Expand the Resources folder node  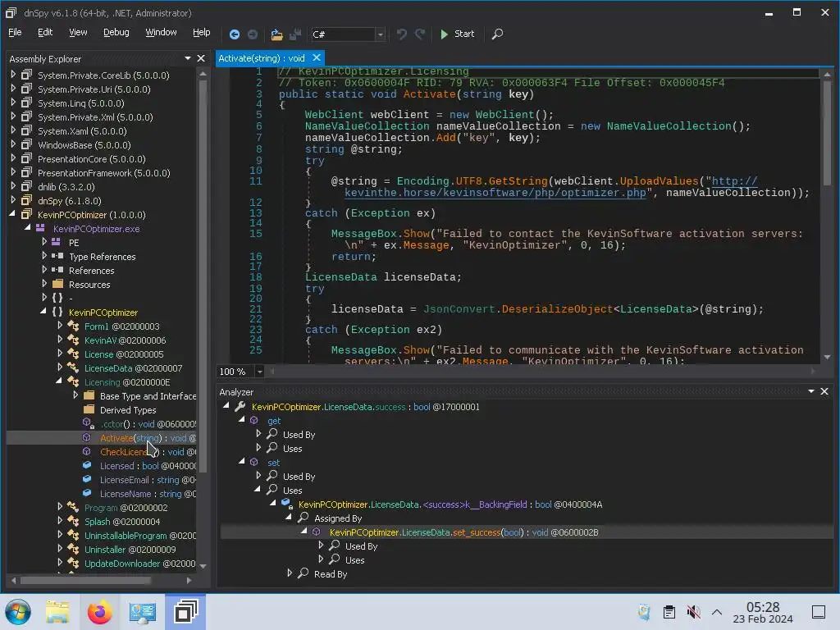44,284
